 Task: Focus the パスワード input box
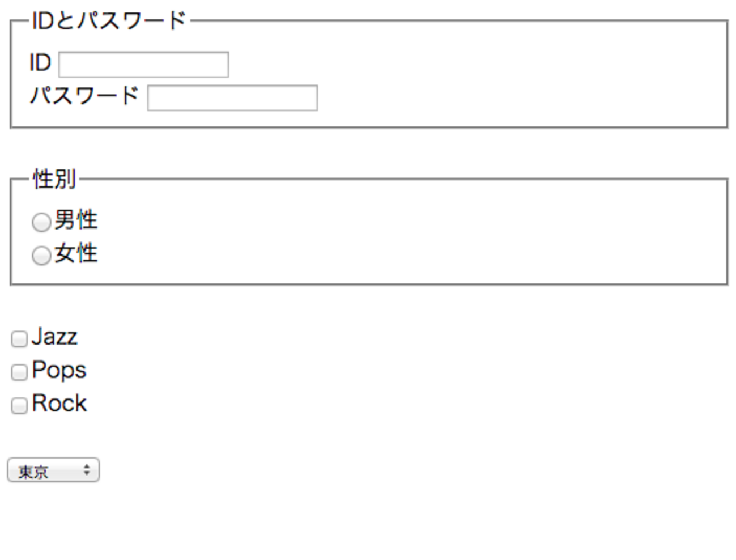coord(232,98)
